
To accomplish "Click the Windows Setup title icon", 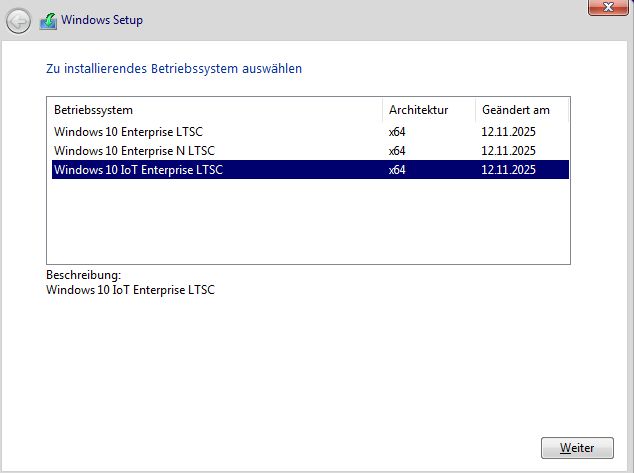I will [49, 21].
